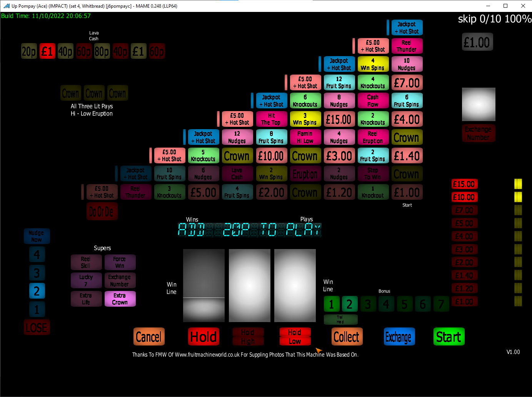Screen dimensions: 532x397
Task: Click the £15.00 prize ladder tile
Action: [x=464, y=184]
